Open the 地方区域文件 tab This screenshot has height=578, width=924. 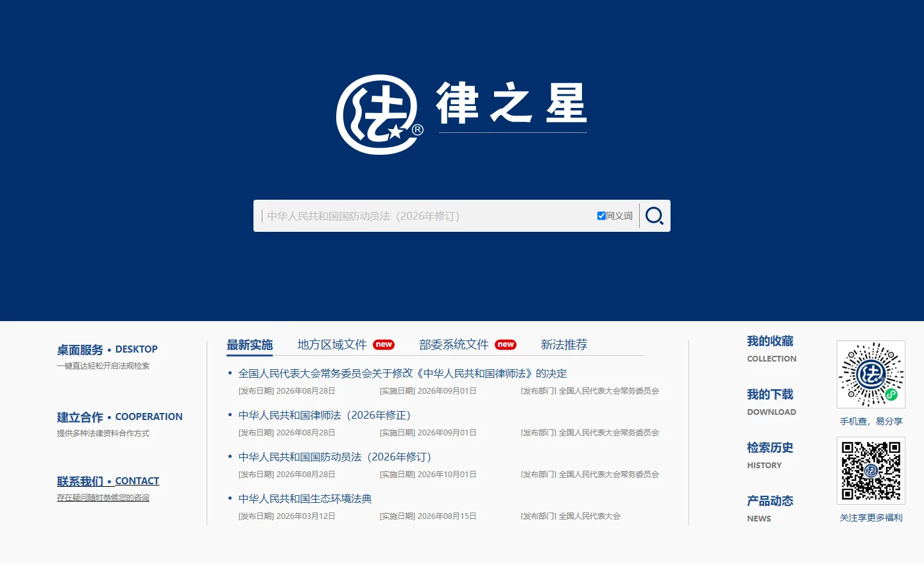(332, 345)
